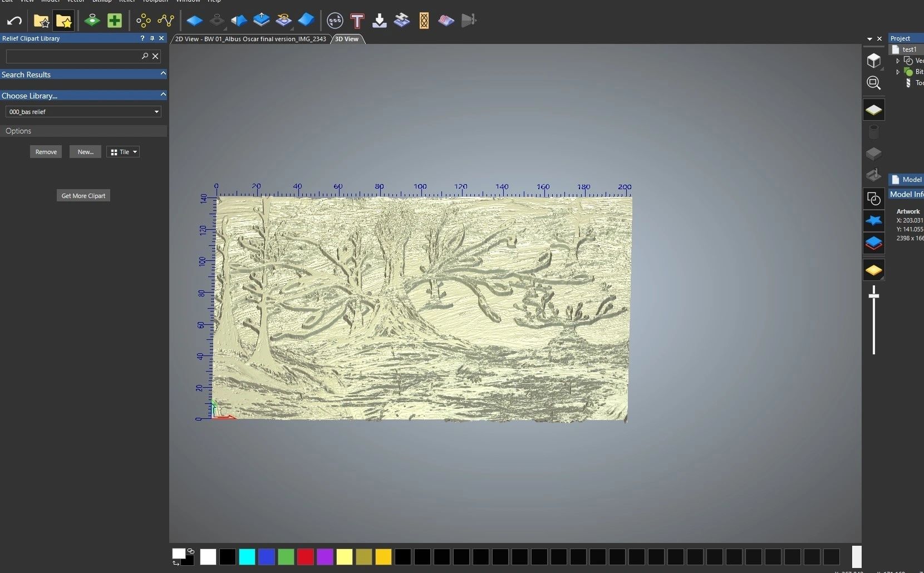
Task: Toggle the blue star bitmap display
Action: click(874, 221)
